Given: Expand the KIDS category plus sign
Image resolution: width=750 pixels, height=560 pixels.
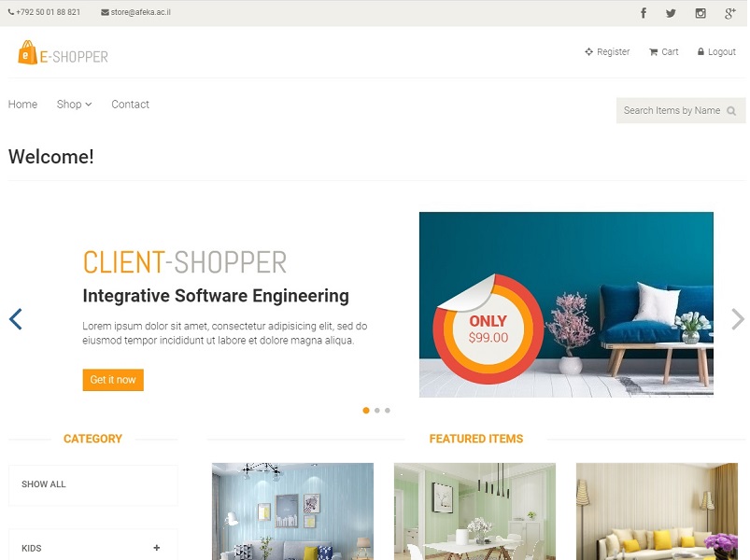Looking at the screenshot, I should 156,548.
